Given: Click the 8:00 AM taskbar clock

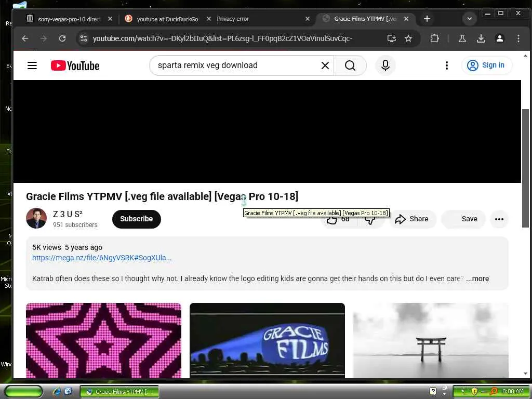Looking at the screenshot, I should coord(513,391).
